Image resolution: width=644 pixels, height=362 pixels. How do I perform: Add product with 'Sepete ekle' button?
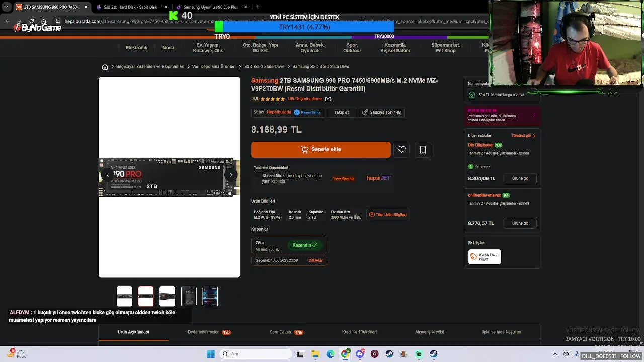coord(321,149)
